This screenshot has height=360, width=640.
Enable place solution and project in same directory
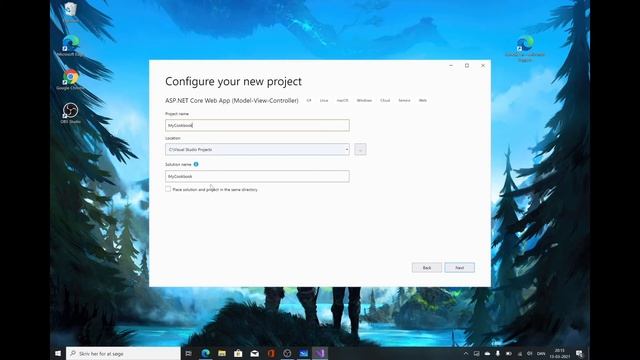[x=168, y=189]
